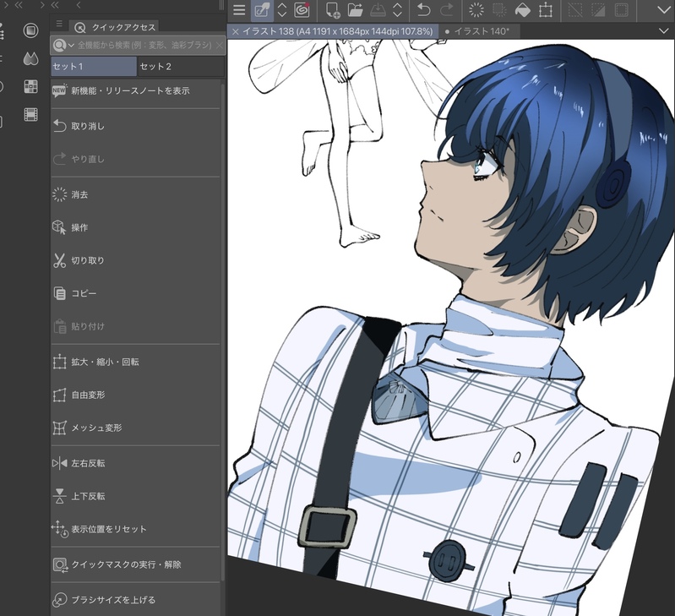The width and height of the screenshot is (675, 616).
Task: Toggle the touch gesture settings icon
Action: click(262, 10)
